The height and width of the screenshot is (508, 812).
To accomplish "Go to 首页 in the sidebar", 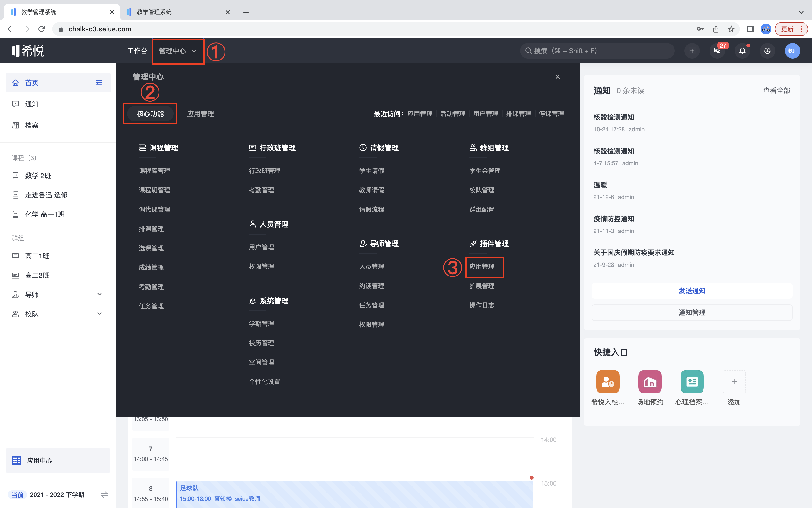I will (58, 83).
